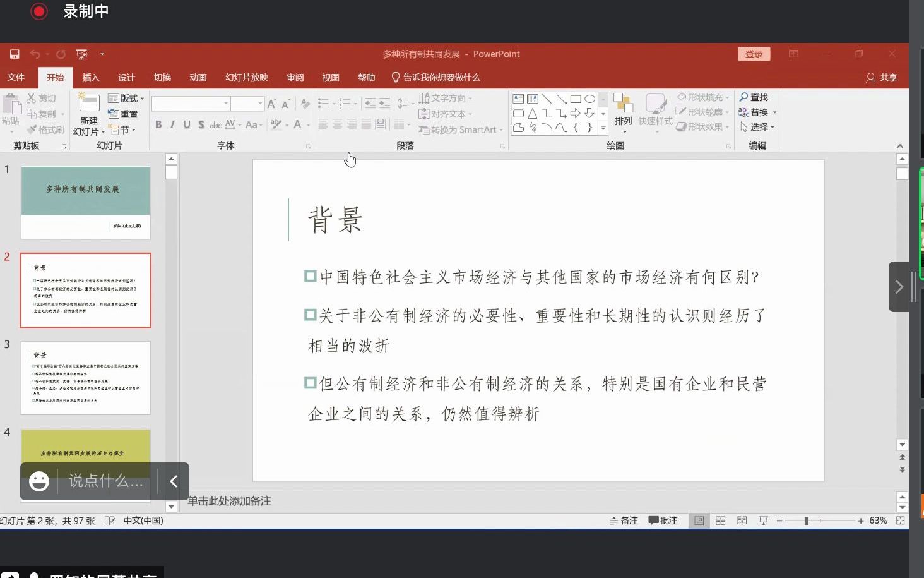The image size is (924, 578).
Task: Toggle Italic formatting
Action: pyautogui.click(x=172, y=124)
